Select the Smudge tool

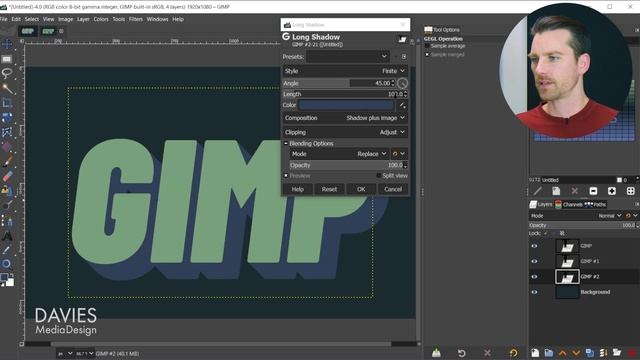[7, 206]
